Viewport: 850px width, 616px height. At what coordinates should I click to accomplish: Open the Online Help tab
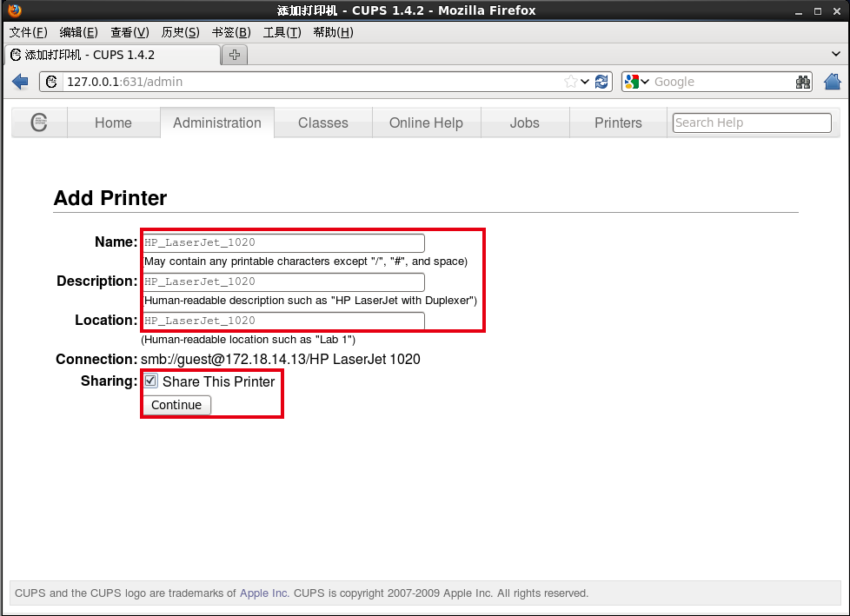coord(426,123)
